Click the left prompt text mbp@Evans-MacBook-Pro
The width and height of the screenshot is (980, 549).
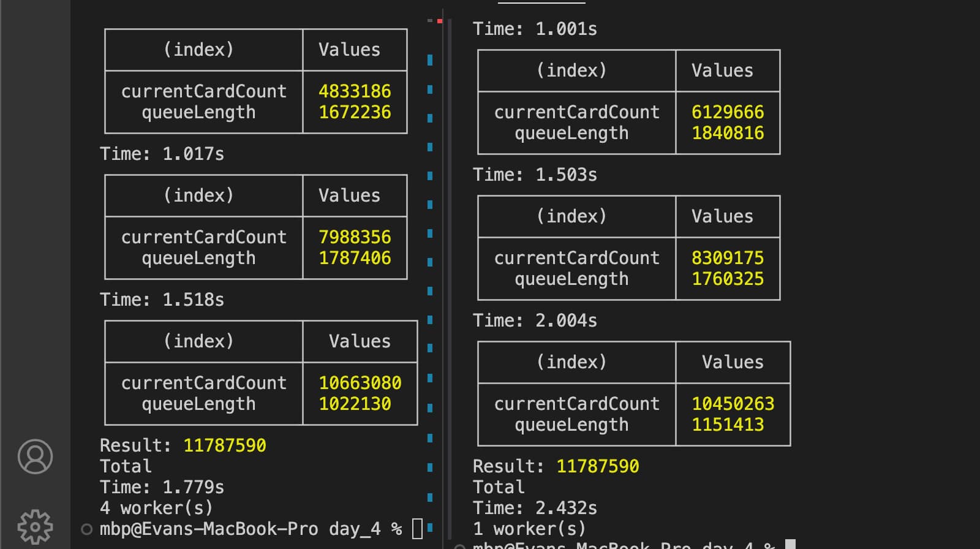[x=208, y=529]
